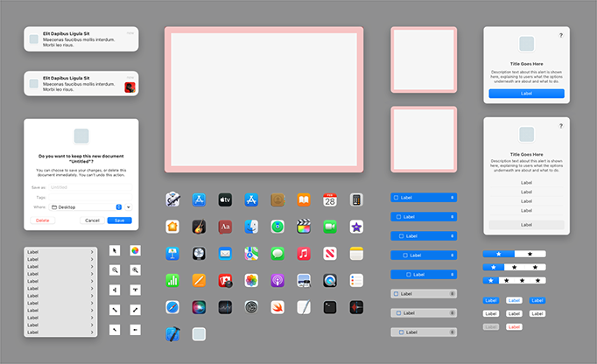Open the Apple TV app icon
Viewport: 597px width, 364px height.
click(225, 200)
